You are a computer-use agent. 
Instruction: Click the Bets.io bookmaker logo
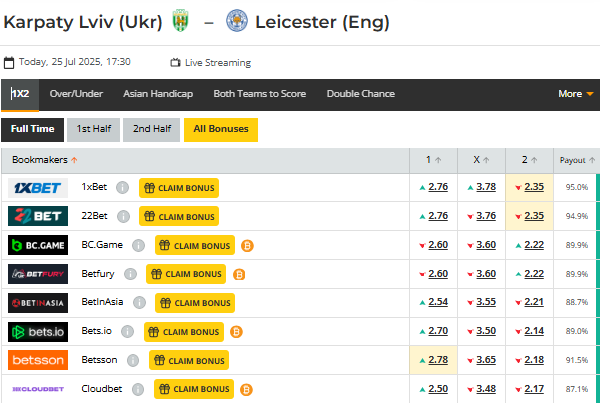[38, 332]
